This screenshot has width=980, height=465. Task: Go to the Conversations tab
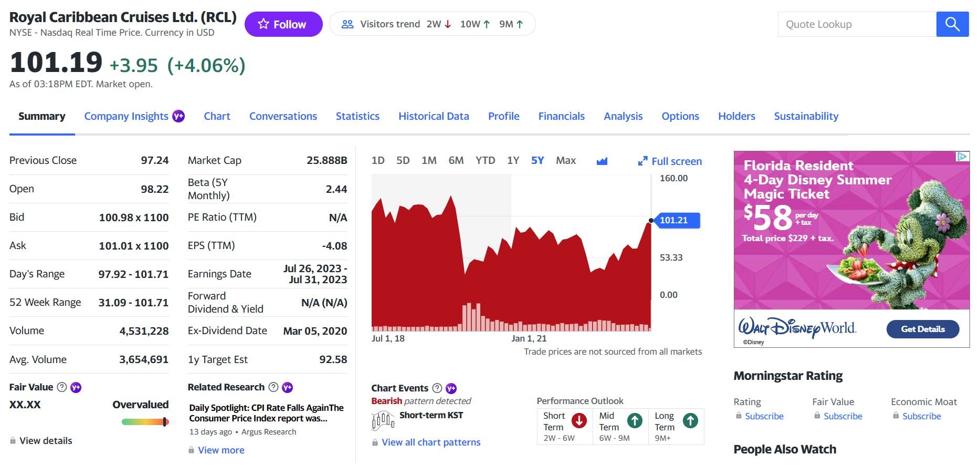click(283, 116)
